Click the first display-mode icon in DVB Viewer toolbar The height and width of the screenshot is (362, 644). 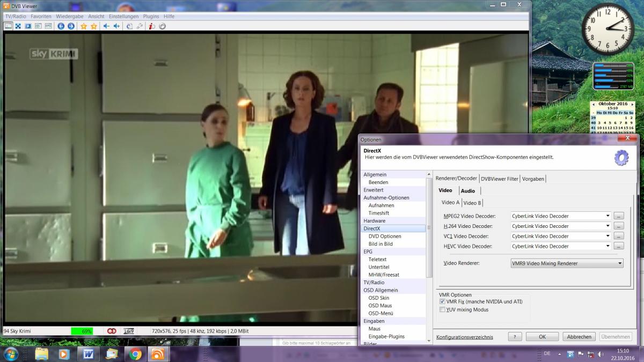pyautogui.click(x=8, y=26)
